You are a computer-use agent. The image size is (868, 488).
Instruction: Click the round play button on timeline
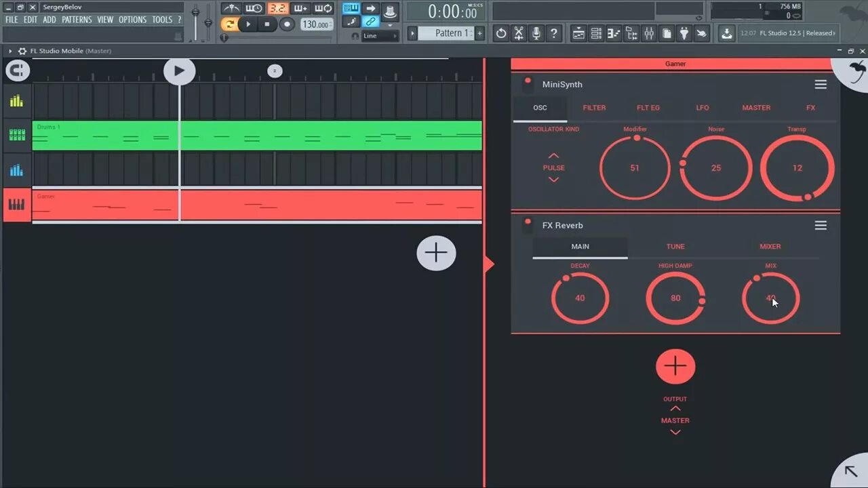point(179,70)
